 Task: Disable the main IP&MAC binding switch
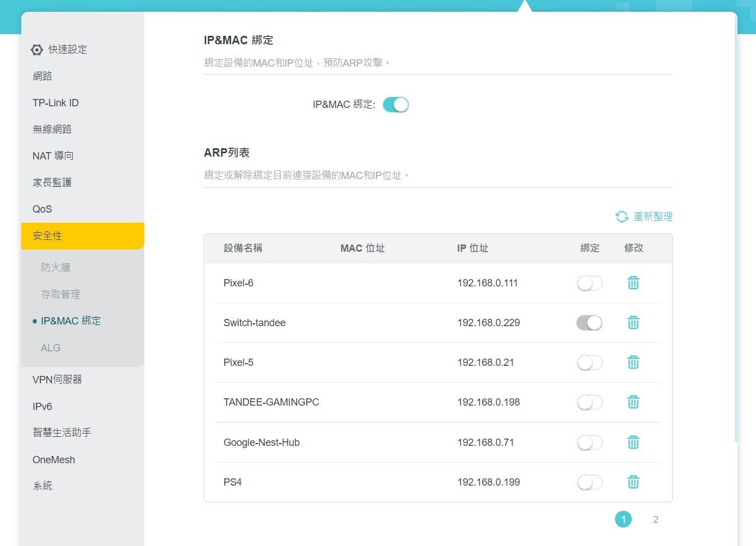coord(396,105)
